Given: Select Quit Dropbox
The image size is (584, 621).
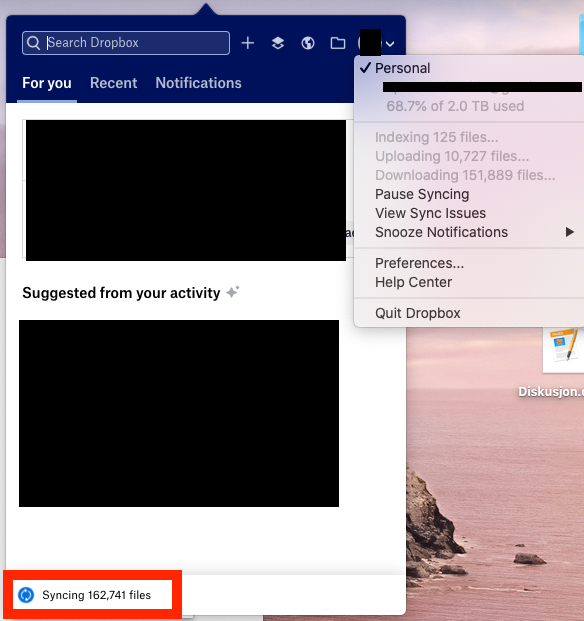Looking at the screenshot, I should click(x=418, y=313).
